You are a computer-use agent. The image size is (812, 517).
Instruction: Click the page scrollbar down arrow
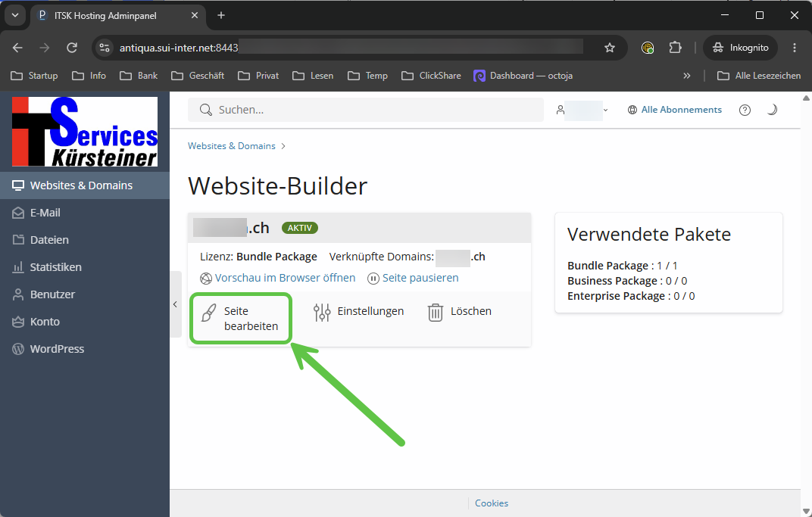pos(806,512)
